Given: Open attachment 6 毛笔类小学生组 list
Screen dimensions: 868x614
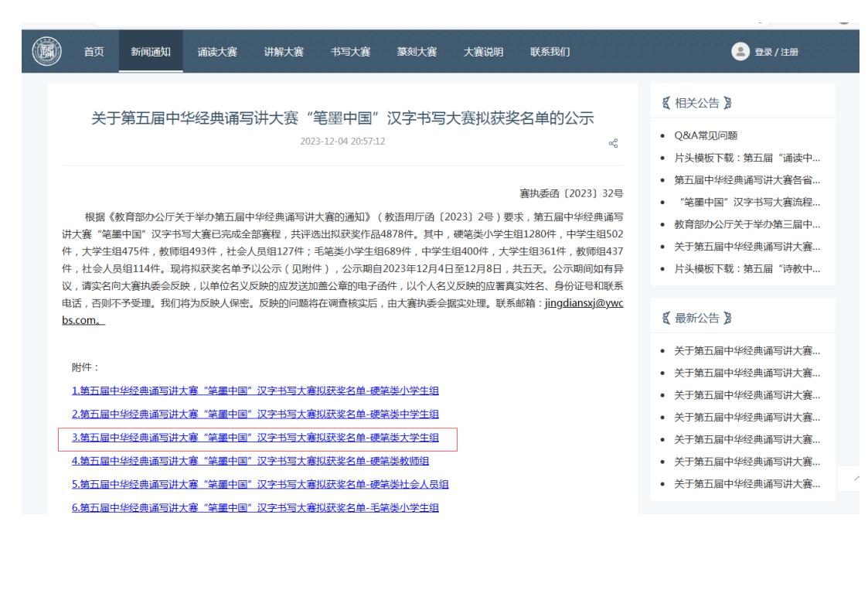Looking at the screenshot, I should pos(255,508).
